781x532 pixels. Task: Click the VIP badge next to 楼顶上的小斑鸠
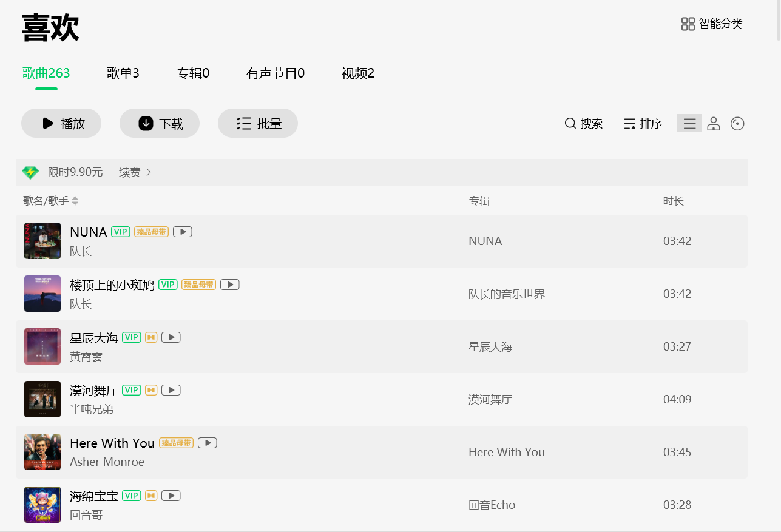click(168, 285)
